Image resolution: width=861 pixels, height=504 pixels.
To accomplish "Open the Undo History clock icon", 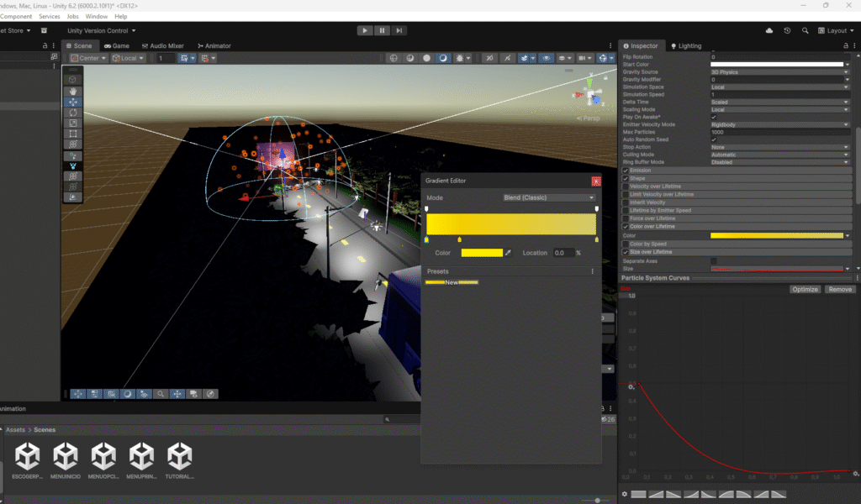I will 787,30.
